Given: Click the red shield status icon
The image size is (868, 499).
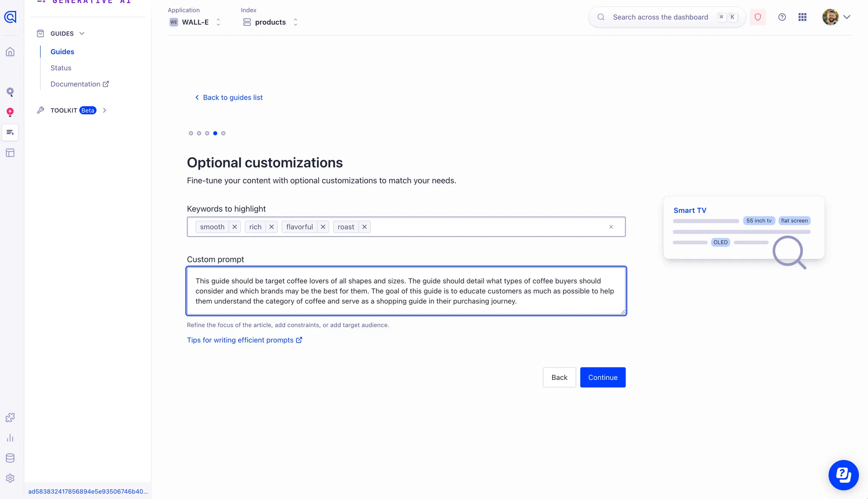Looking at the screenshot, I should pyautogui.click(x=758, y=17).
